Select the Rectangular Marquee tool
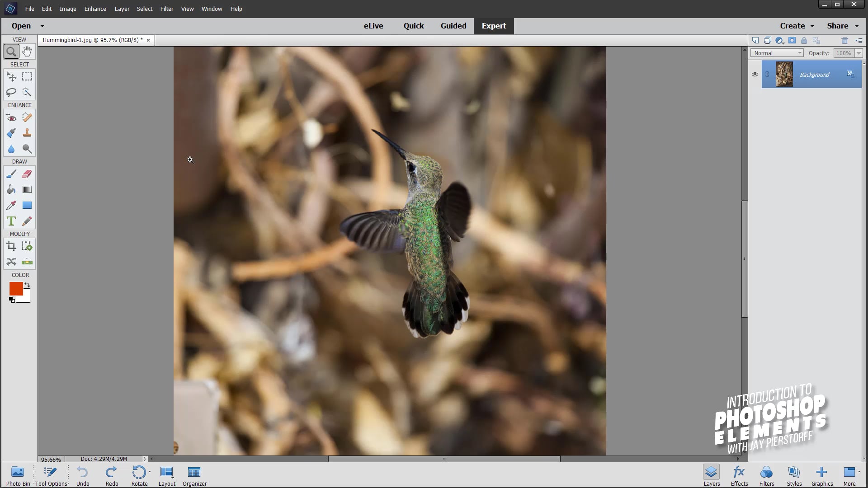868x488 pixels. [27, 76]
